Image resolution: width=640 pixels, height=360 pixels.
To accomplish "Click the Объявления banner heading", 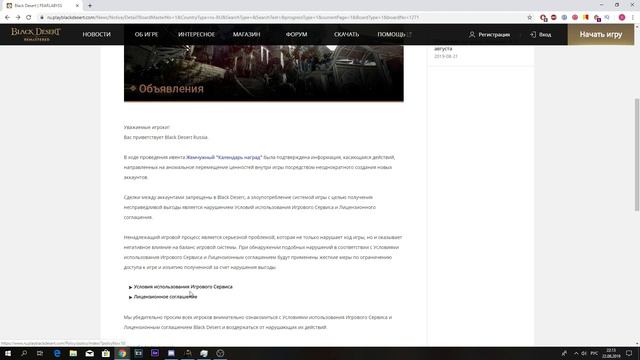I will [x=171, y=89].
